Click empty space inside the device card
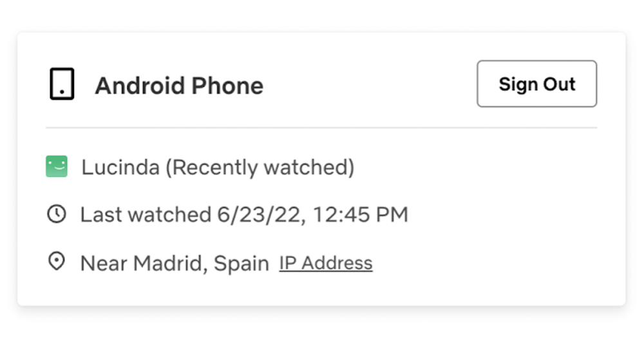Screen dimensions: 644x339 point(493,214)
